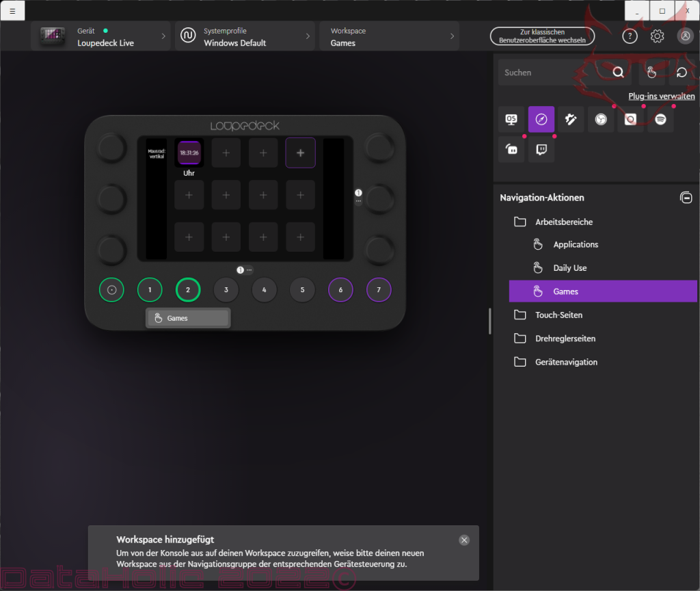Open the Systemprofile Windows Default selector
The image size is (700, 591).
245,36
